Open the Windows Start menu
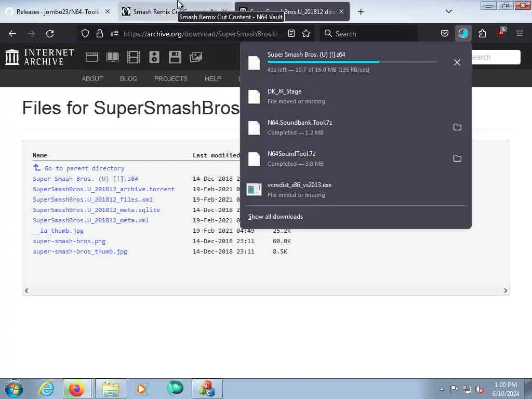532x399 pixels. tap(14, 389)
